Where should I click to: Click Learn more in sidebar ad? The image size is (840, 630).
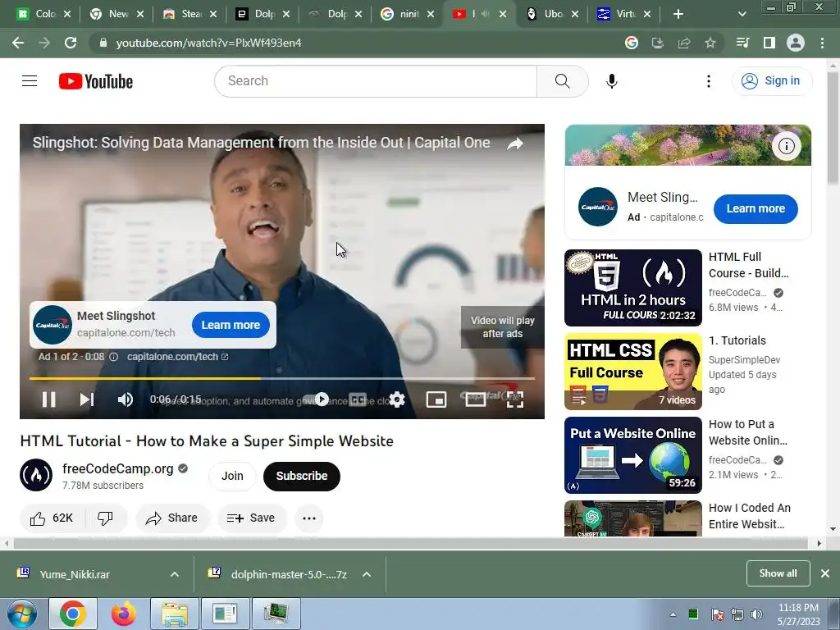coord(756,209)
